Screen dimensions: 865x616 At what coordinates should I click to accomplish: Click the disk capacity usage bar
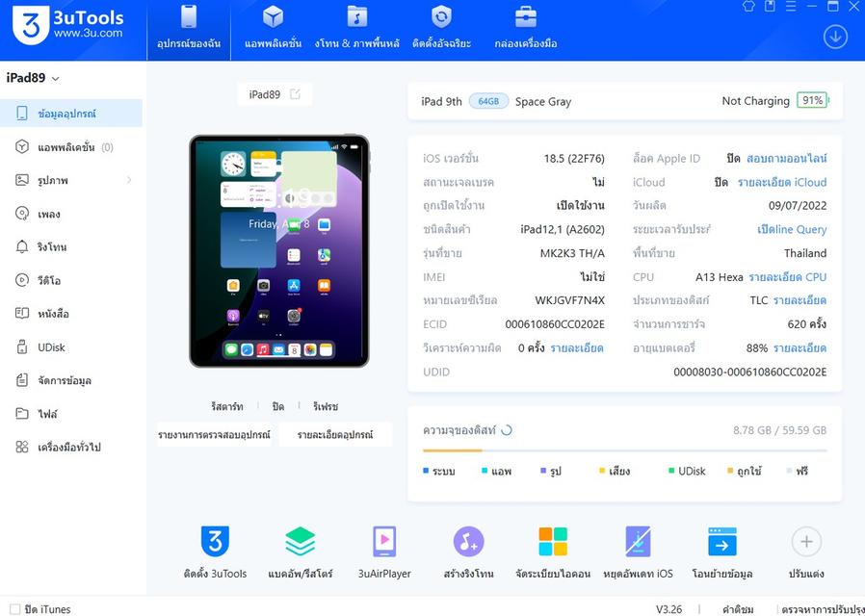[x=624, y=450]
